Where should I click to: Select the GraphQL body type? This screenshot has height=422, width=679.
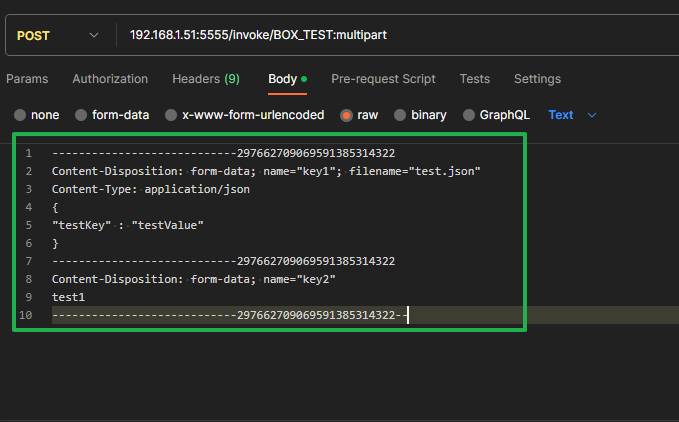click(x=469, y=115)
